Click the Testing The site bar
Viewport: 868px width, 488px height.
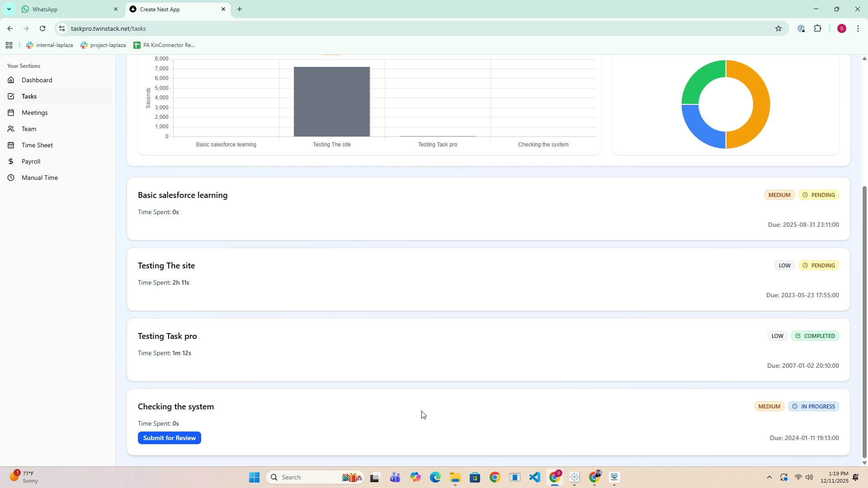331,102
